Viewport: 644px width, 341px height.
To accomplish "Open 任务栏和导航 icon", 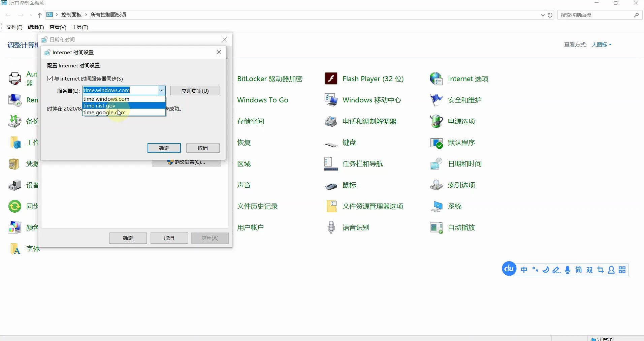I will (331, 164).
